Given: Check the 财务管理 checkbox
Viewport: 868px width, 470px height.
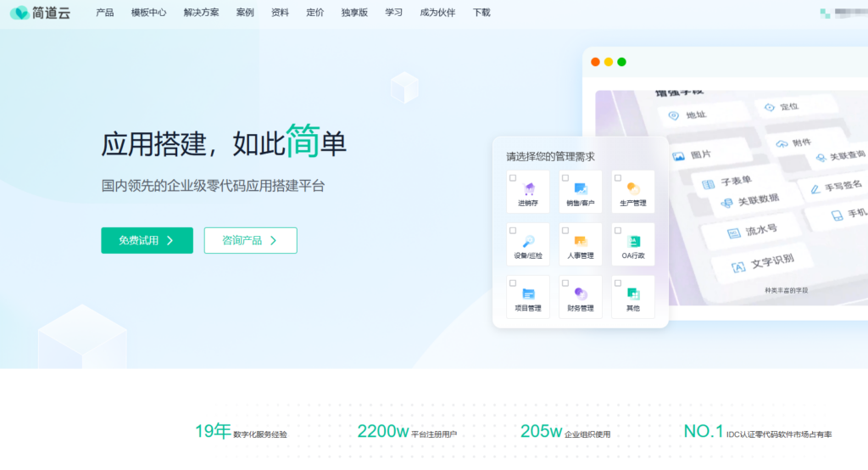Looking at the screenshot, I should (565, 283).
